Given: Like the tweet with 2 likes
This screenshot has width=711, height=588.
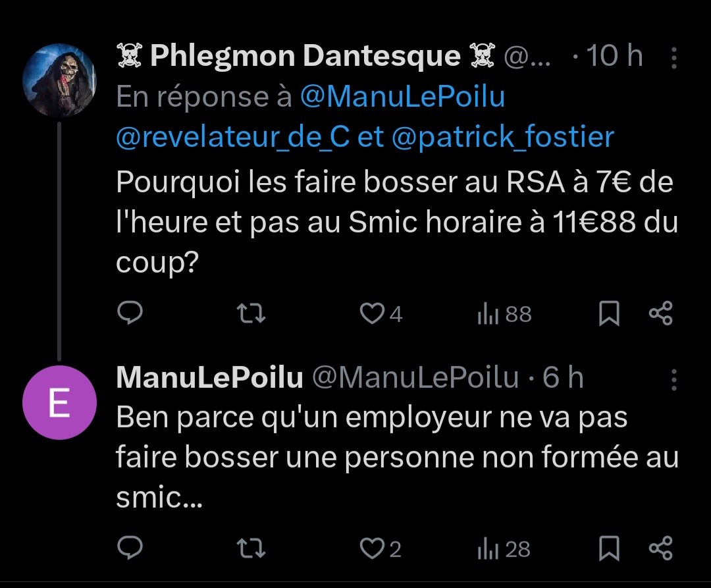Looking at the screenshot, I should click(381, 548).
